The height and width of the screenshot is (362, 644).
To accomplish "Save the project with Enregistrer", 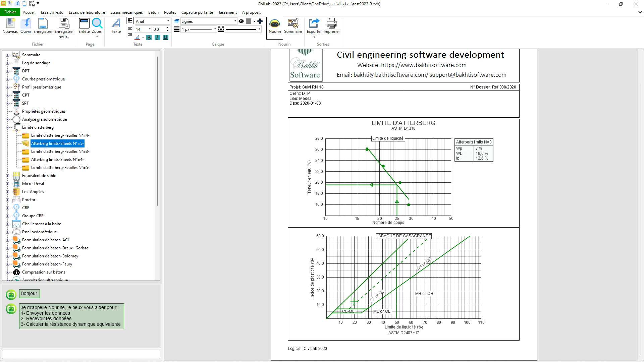I will [x=43, y=26].
